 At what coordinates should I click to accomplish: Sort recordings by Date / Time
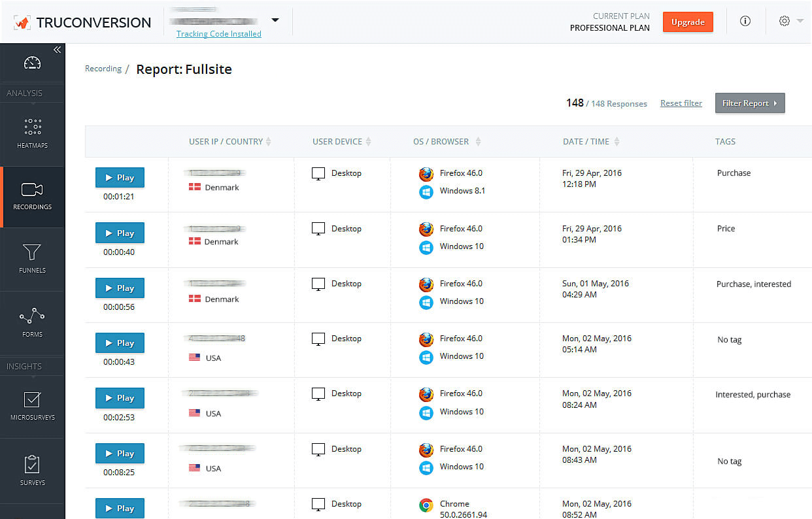(x=617, y=142)
